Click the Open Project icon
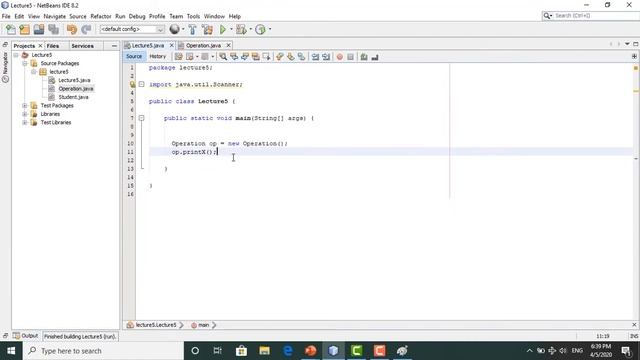This screenshot has height=360, width=640. [x=39, y=29]
